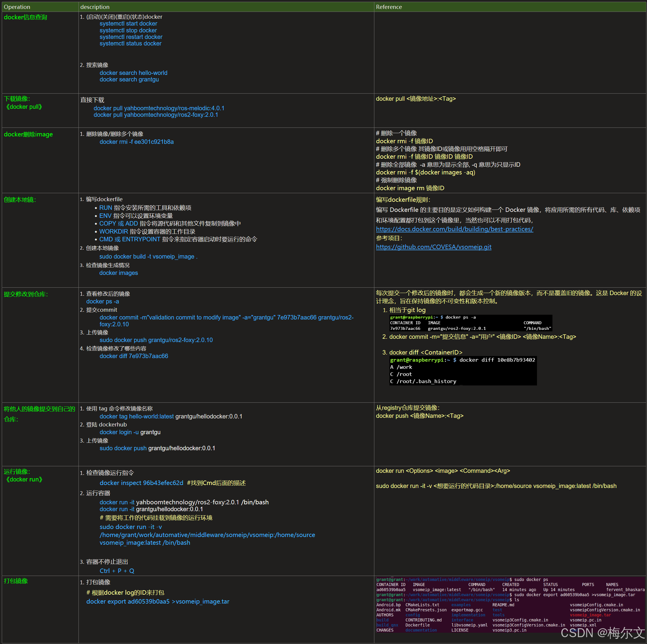Click the description column header
The height and width of the screenshot is (644, 647).
click(95, 7)
